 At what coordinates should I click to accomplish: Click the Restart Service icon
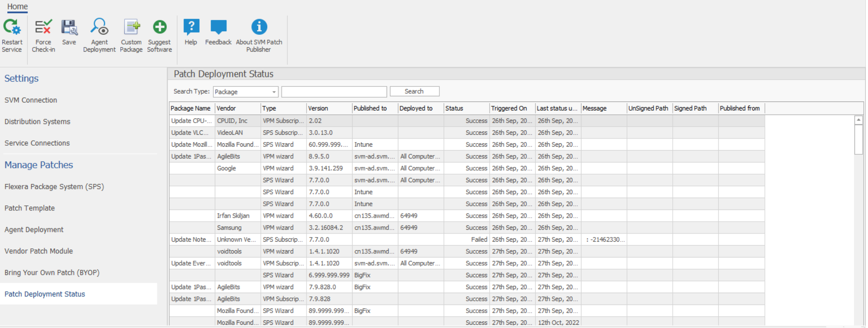click(x=12, y=27)
